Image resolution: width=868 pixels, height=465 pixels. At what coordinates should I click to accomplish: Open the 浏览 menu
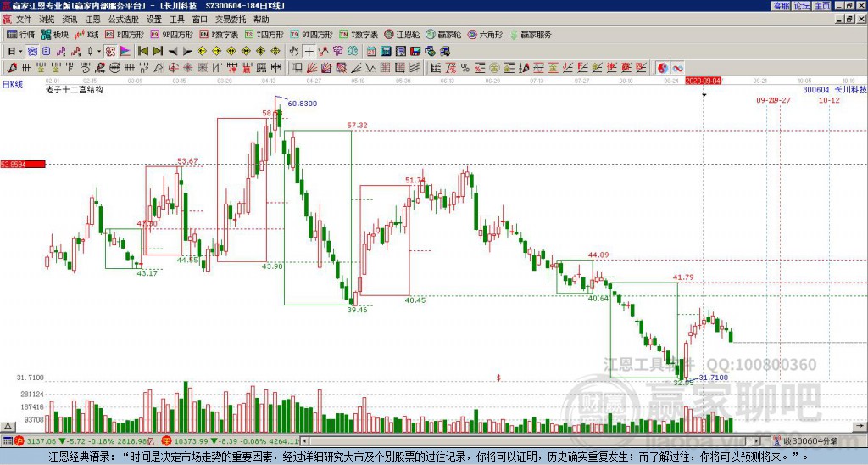point(47,20)
